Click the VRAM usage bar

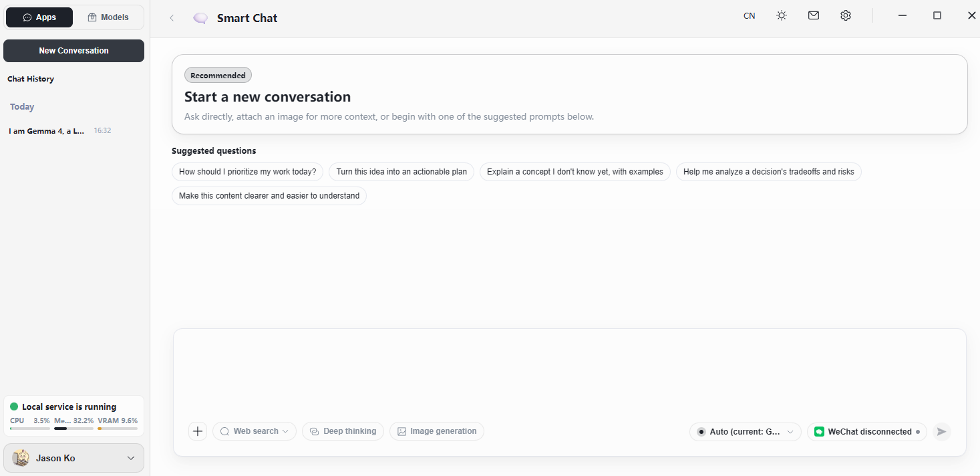pos(118,428)
